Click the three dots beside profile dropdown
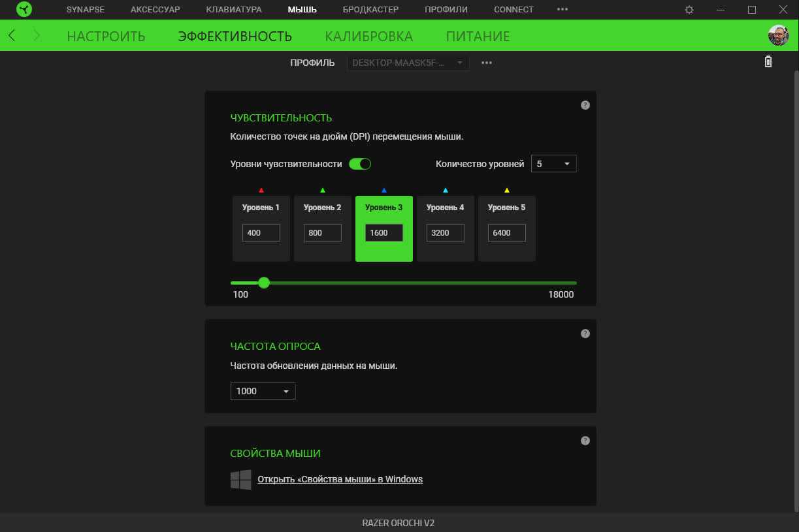The image size is (799, 532). [x=487, y=63]
